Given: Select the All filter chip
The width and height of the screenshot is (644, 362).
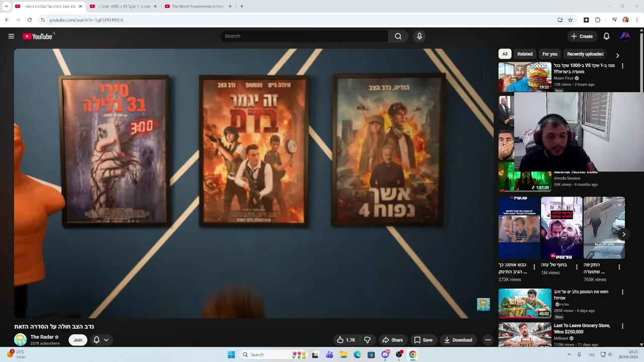Looking at the screenshot, I should tap(505, 54).
